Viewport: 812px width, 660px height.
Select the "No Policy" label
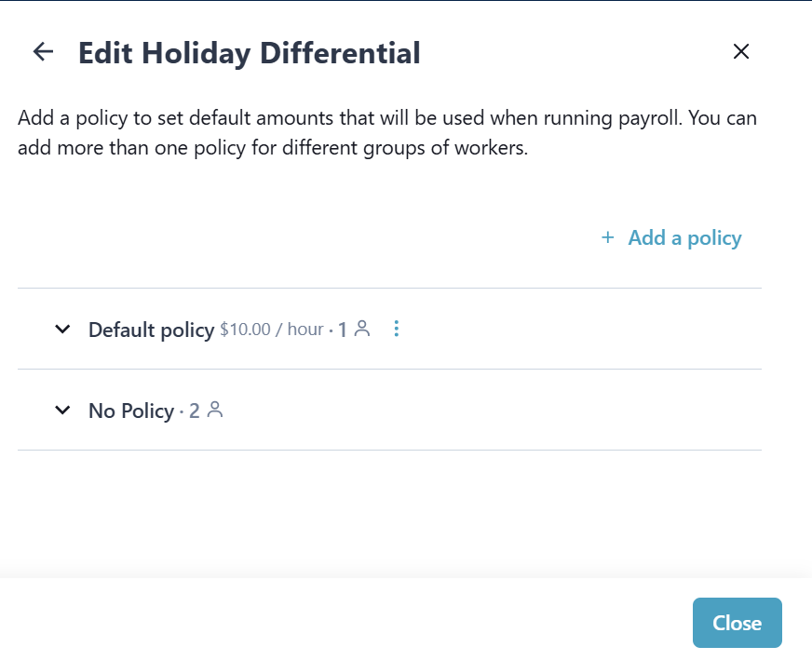tap(130, 411)
